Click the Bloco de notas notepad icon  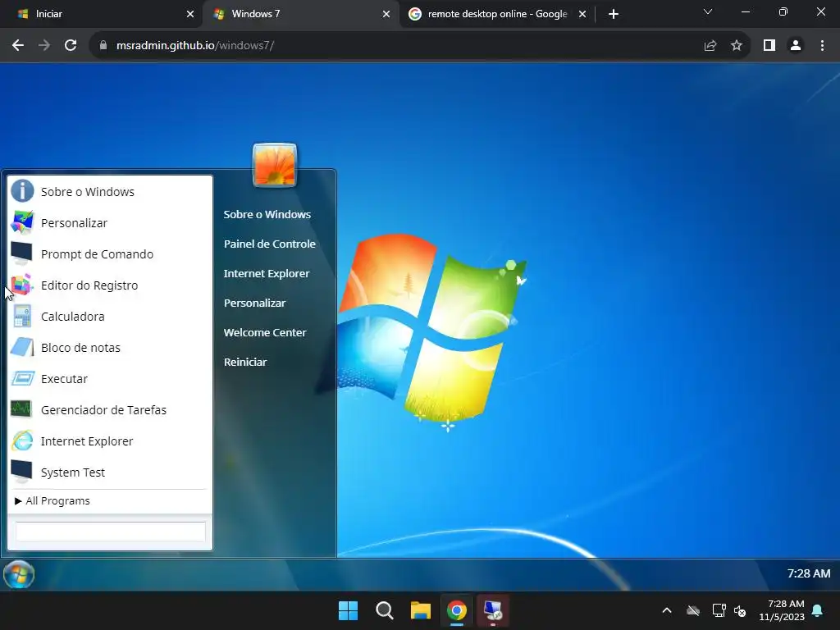click(22, 347)
